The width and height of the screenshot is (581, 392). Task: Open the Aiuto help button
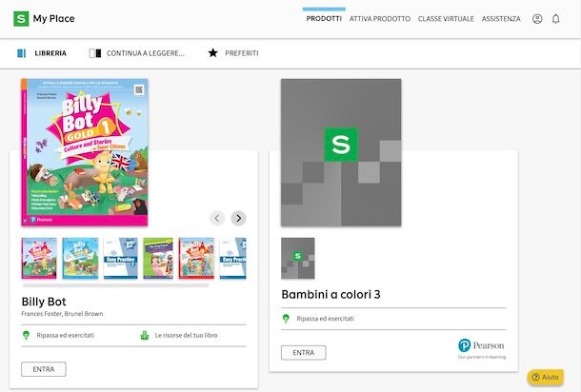pyautogui.click(x=546, y=377)
